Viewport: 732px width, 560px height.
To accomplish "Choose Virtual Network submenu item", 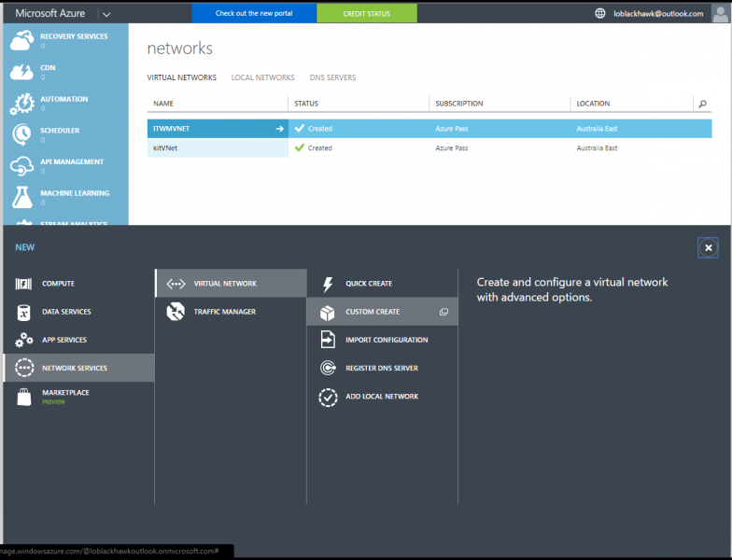I will [x=231, y=284].
